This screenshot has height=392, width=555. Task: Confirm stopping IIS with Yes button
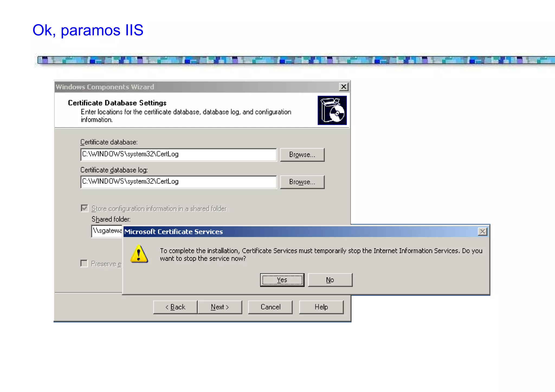click(282, 280)
